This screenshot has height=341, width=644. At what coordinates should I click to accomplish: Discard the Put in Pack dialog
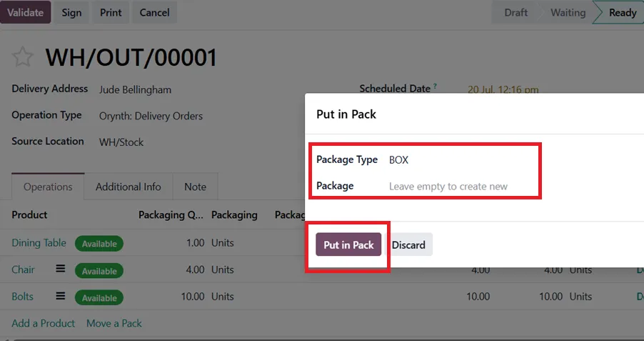(x=408, y=244)
